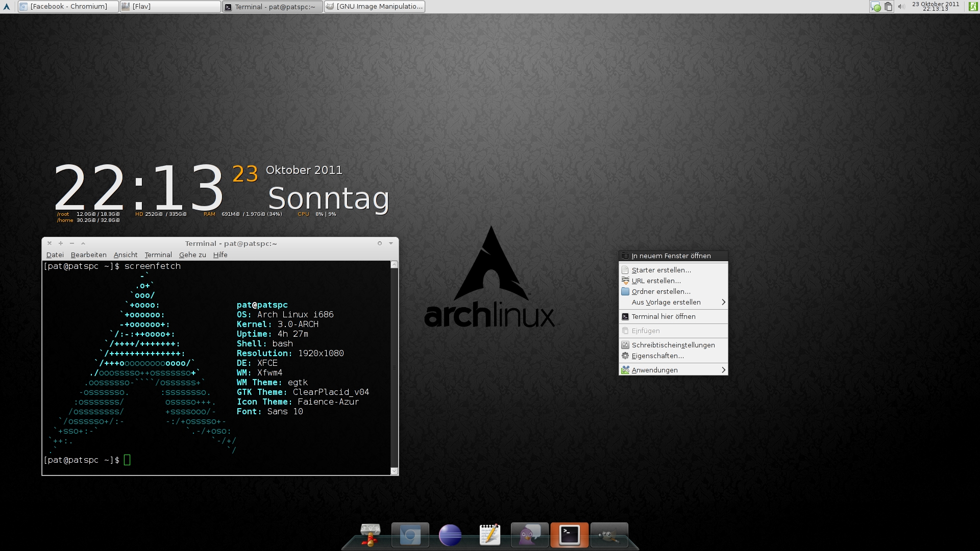This screenshot has width=980, height=551.
Task: Click the page icon beside Starter erstellen
Action: 625,270
